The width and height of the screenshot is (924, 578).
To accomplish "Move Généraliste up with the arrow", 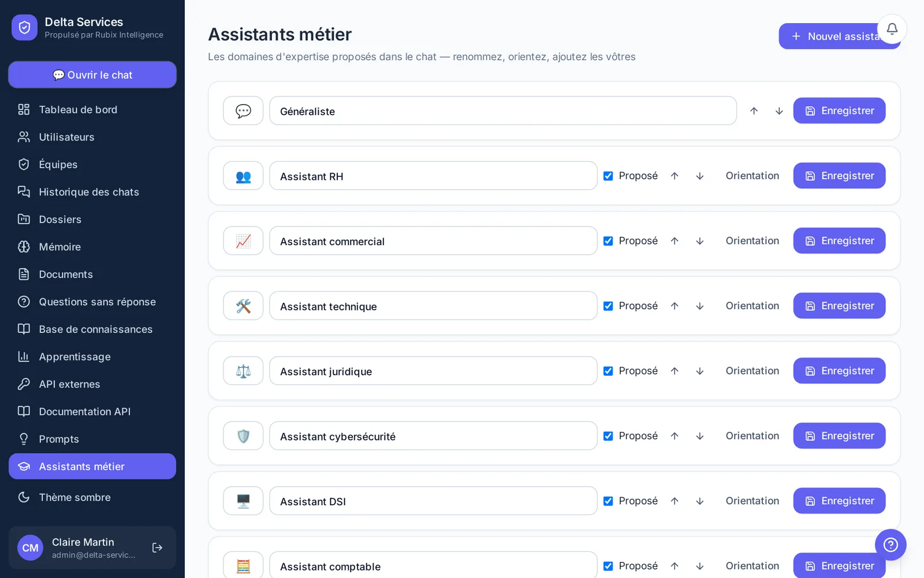I will tap(754, 111).
